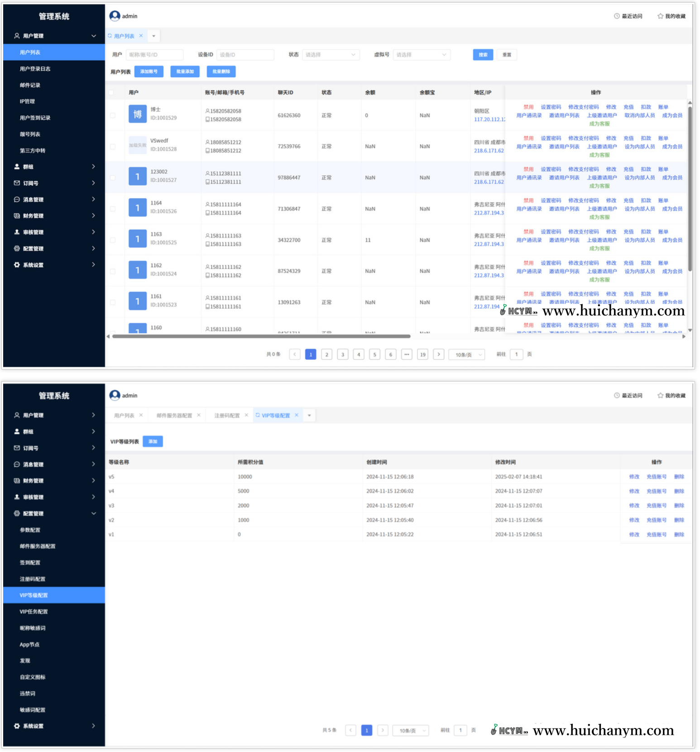Open 用户登录日志 in the sidebar
Viewport: 700px width, 752px height.
[35, 69]
